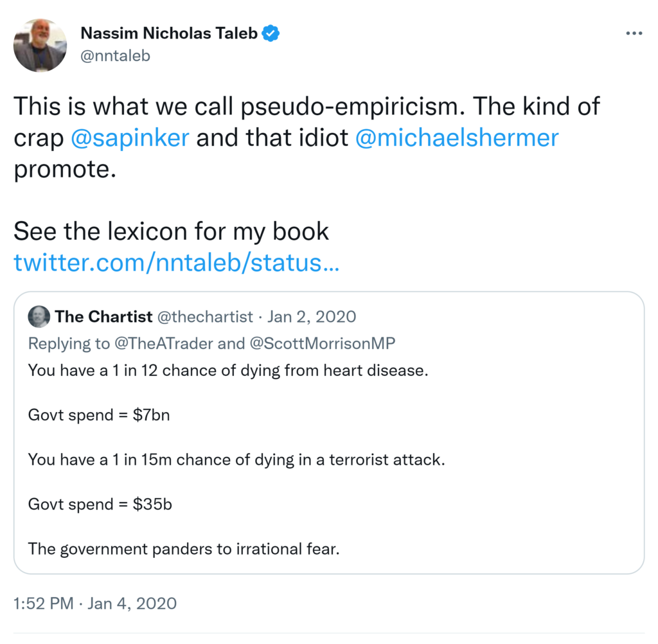
Task: Click the "Govt spend = $35b" line
Action: point(100,505)
